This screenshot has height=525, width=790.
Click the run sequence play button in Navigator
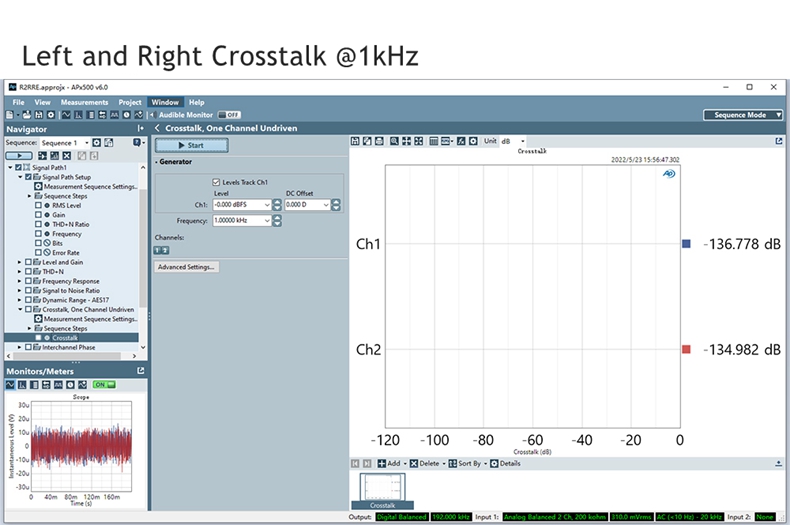tap(19, 156)
